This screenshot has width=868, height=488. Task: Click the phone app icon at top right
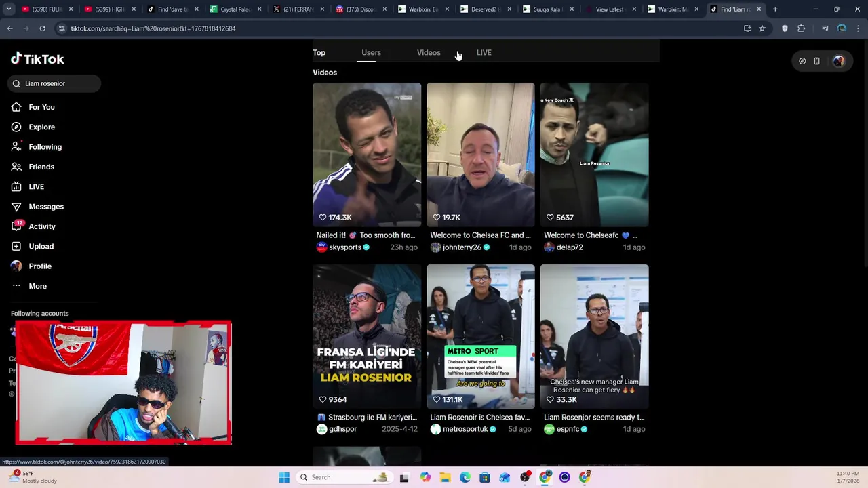point(817,61)
